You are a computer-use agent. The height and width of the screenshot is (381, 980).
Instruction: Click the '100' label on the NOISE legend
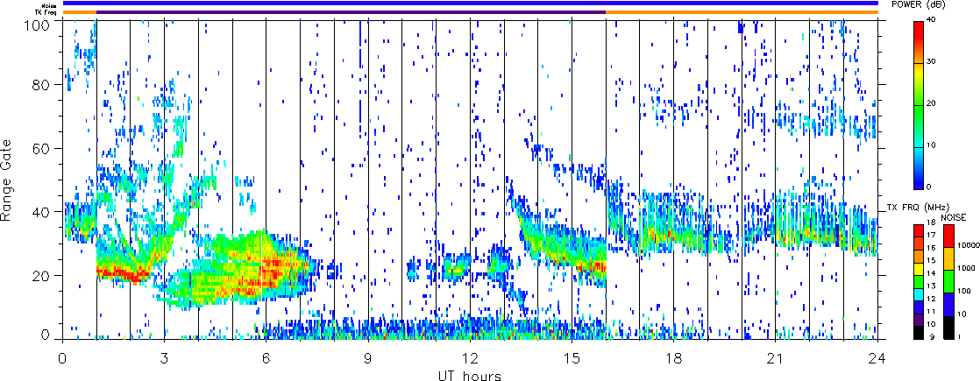[964, 291]
